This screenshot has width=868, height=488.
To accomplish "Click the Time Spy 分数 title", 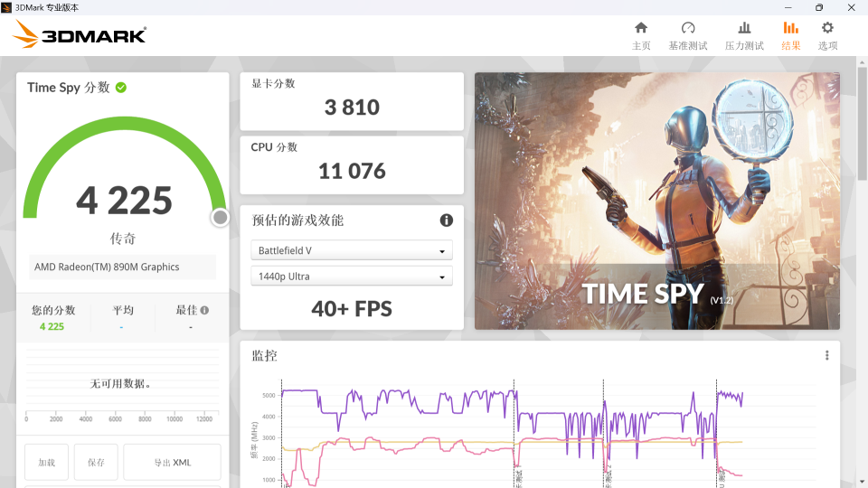I will [69, 88].
